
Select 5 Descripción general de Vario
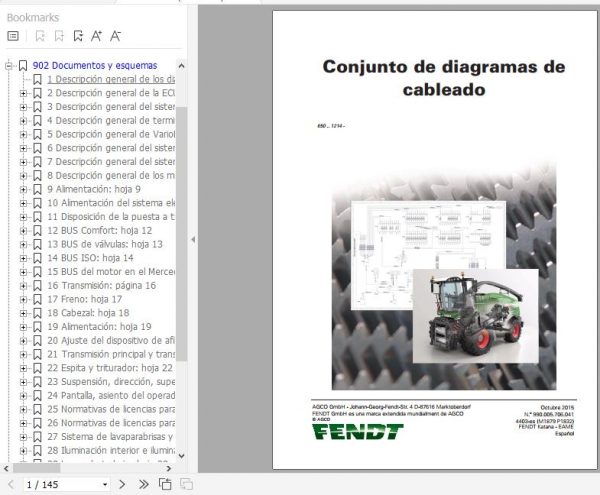[111, 134]
